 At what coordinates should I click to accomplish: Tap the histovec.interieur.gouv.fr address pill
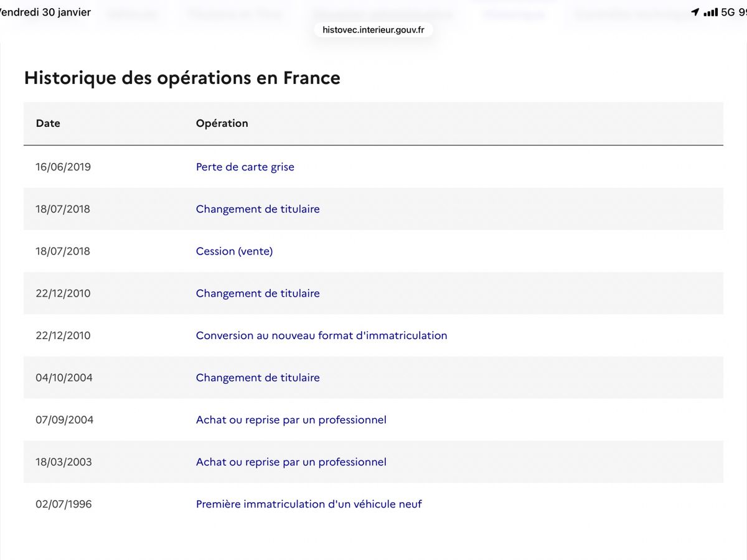[374, 29]
